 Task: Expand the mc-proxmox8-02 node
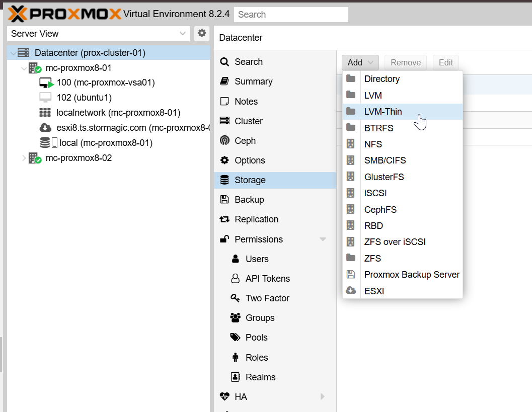click(x=24, y=158)
